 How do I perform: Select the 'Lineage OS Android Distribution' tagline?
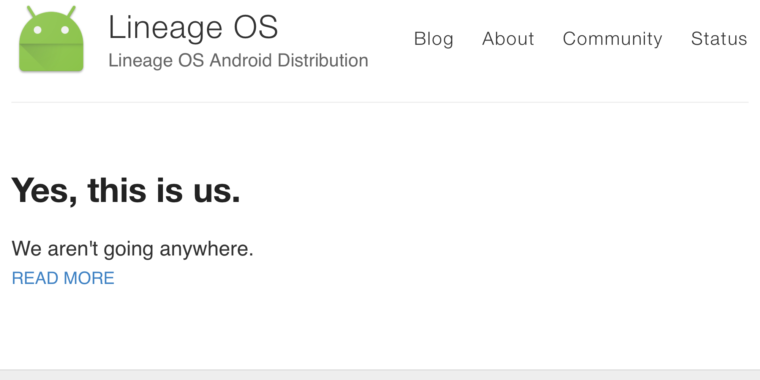(238, 61)
